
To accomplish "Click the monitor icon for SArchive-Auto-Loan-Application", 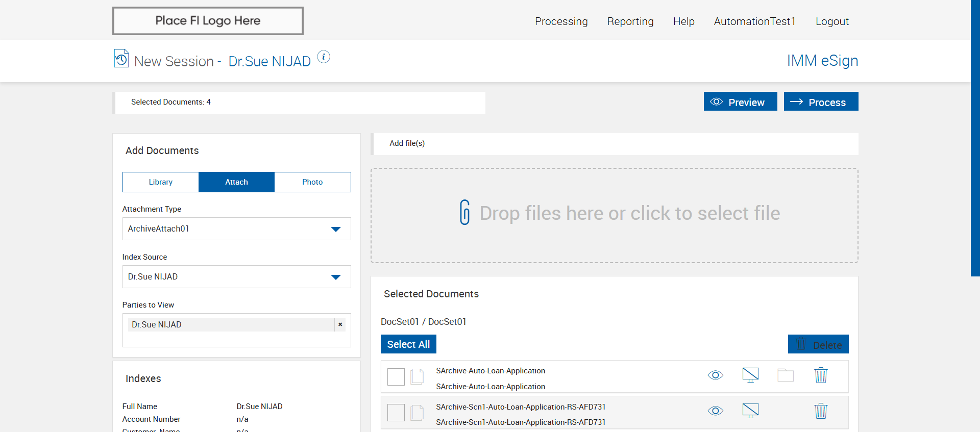I will point(750,375).
